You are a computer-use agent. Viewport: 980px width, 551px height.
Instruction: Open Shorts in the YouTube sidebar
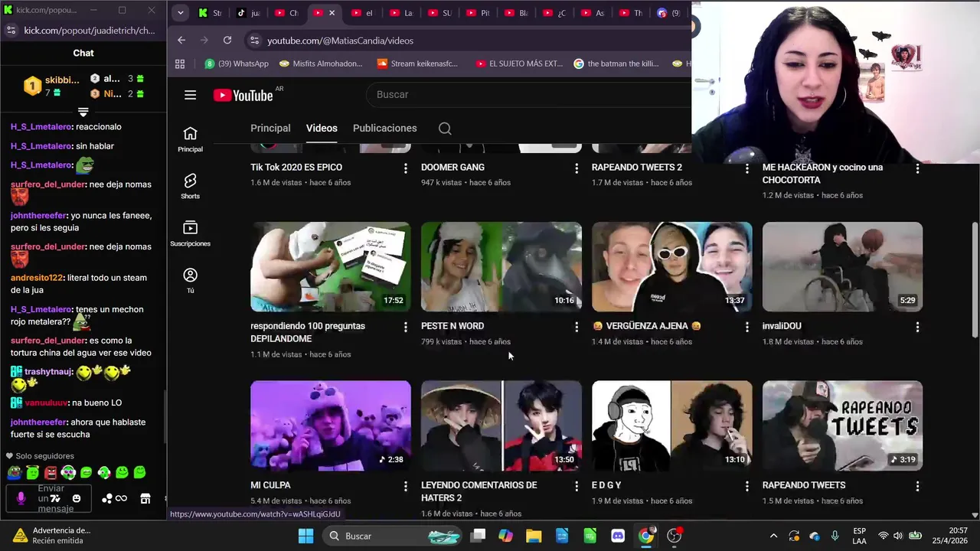click(190, 187)
